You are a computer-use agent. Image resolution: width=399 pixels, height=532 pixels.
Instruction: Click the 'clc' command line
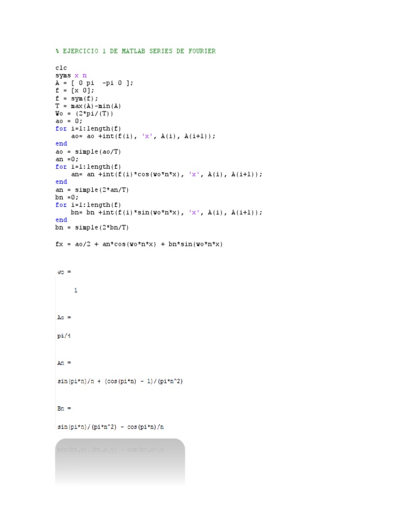pos(61,68)
